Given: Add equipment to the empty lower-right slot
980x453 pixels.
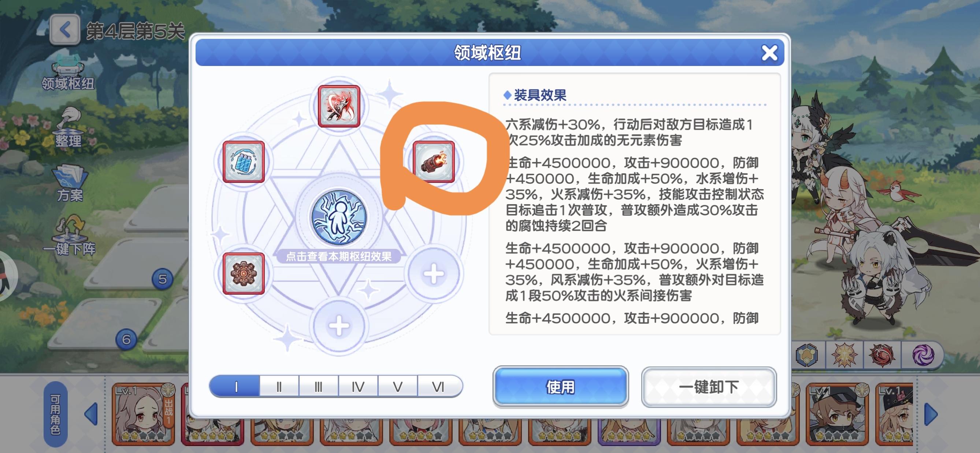Looking at the screenshot, I should (434, 274).
